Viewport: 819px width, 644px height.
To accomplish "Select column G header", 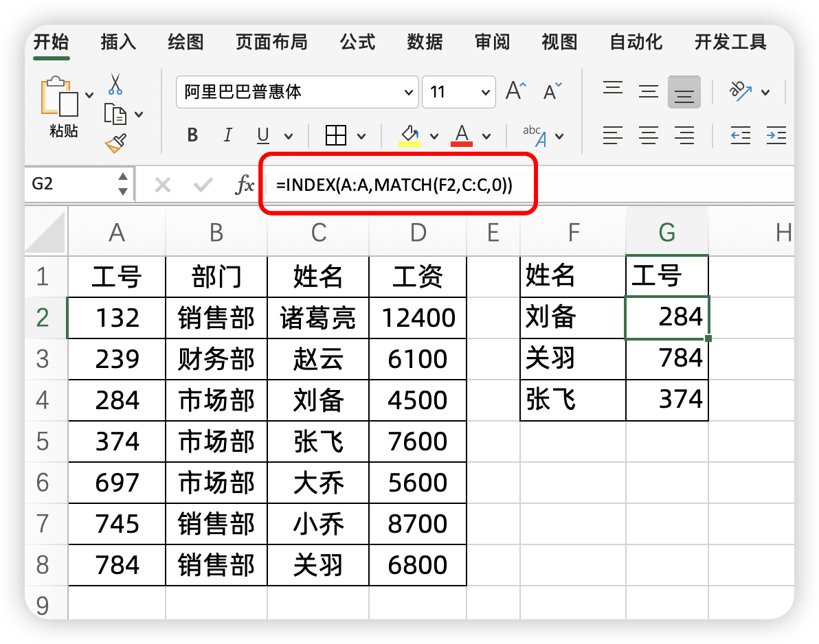I will (x=667, y=233).
